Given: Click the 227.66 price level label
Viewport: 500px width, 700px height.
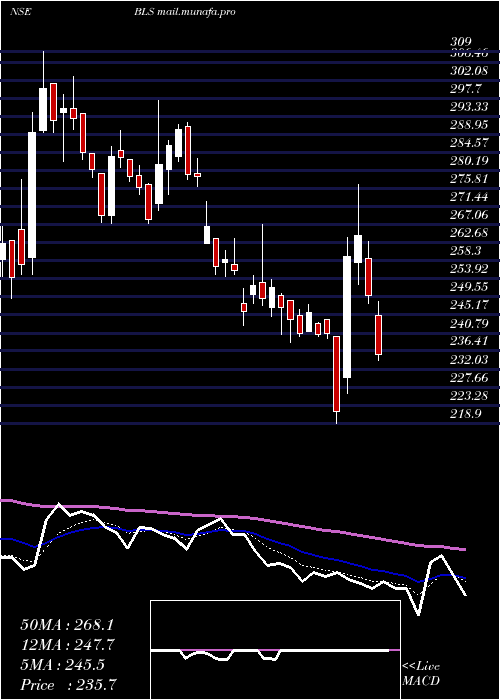Looking at the screenshot, I should point(469,377).
